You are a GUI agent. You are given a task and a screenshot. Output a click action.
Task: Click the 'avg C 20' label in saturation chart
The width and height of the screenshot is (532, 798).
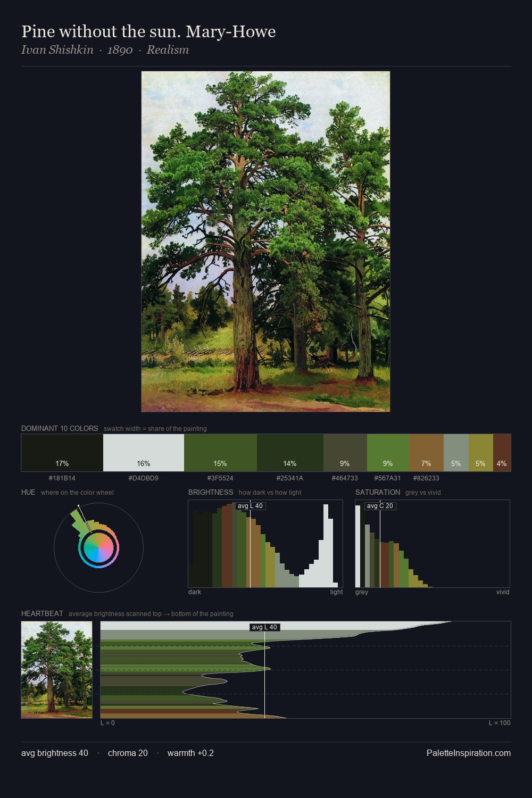point(380,506)
